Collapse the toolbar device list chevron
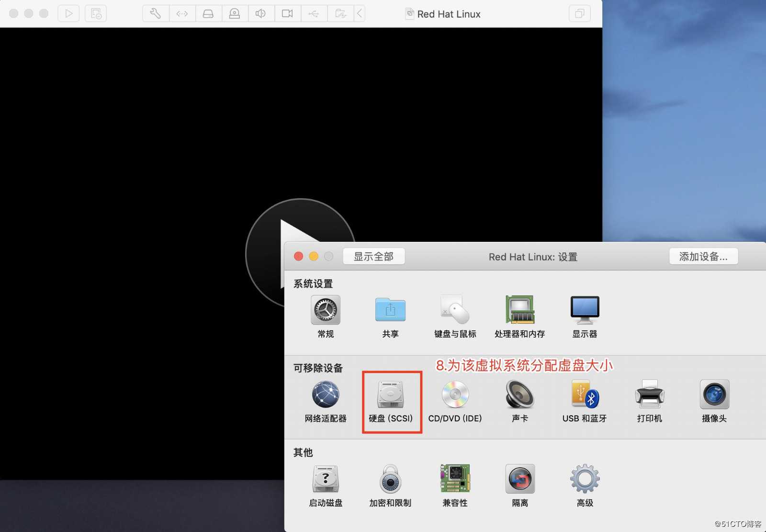This screenshot has width=766, height=532. [360, 13]
